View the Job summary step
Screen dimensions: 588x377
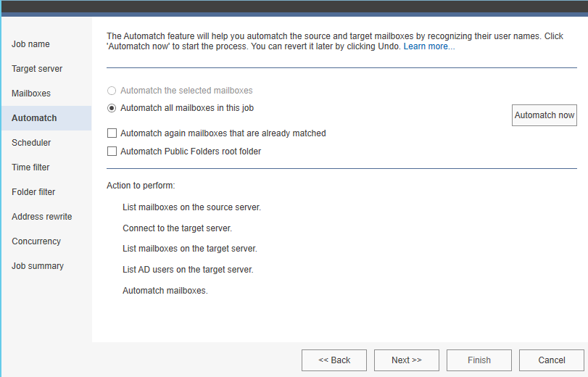point(38,266)
